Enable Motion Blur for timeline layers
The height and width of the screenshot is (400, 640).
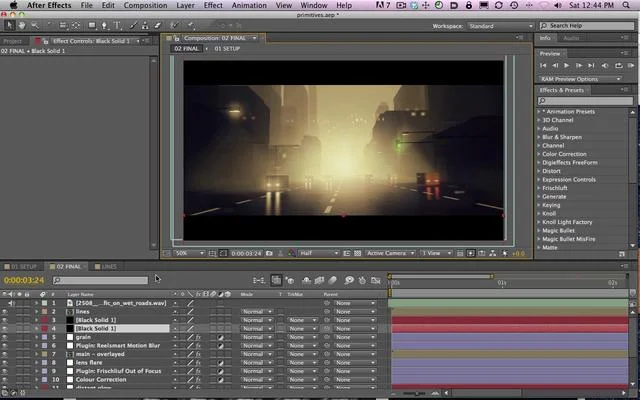click(x=332, y=280)
